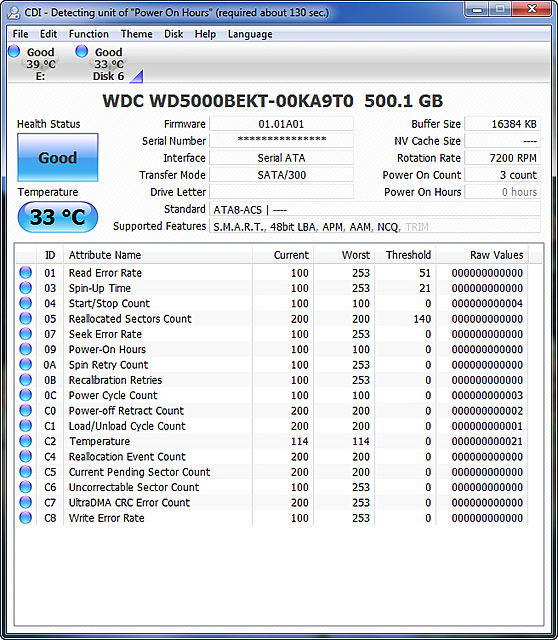The width and height of the screenshot is (558, 640).
Task: Click the blue Good health status button
Action: 58,158
